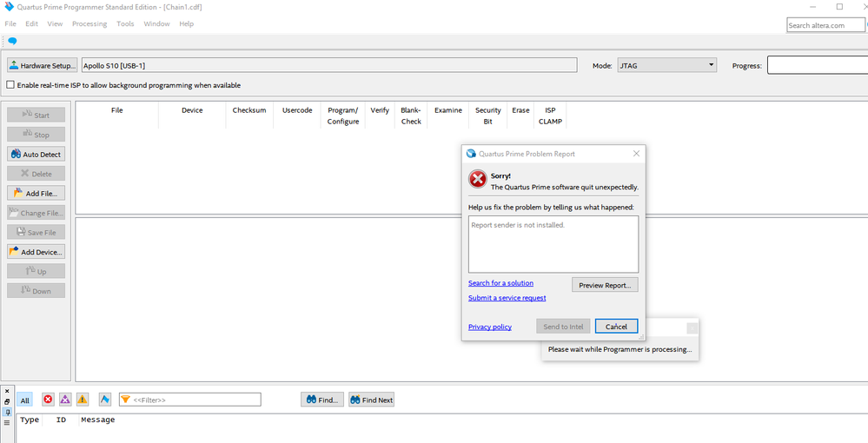Screen dimensions: 868x443
Task: Click the Save File button
Action: 36,232
